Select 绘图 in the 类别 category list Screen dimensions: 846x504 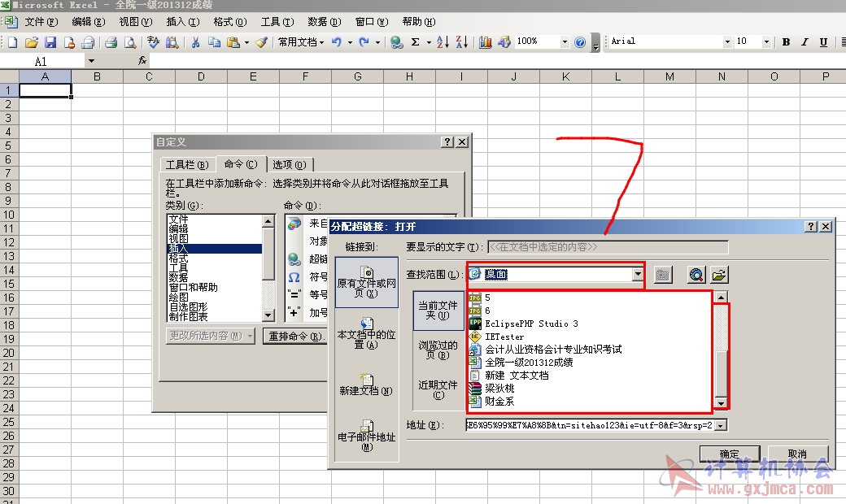(179, 297)
